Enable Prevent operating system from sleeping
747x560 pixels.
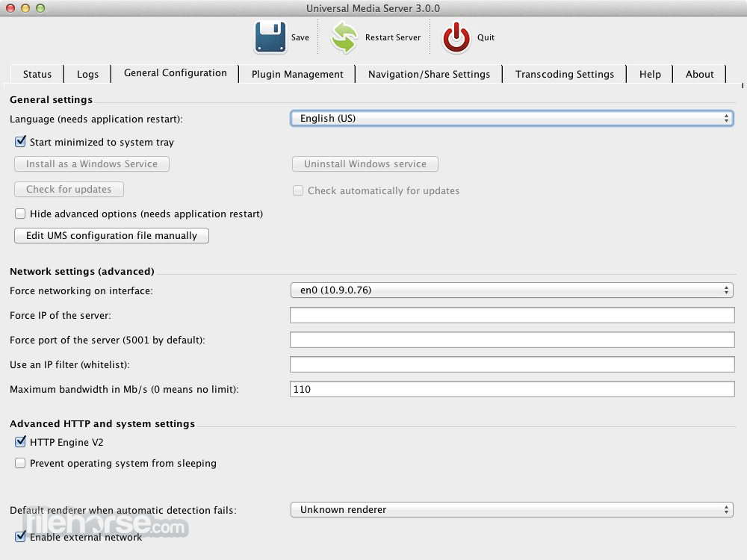tap(20, 463)
